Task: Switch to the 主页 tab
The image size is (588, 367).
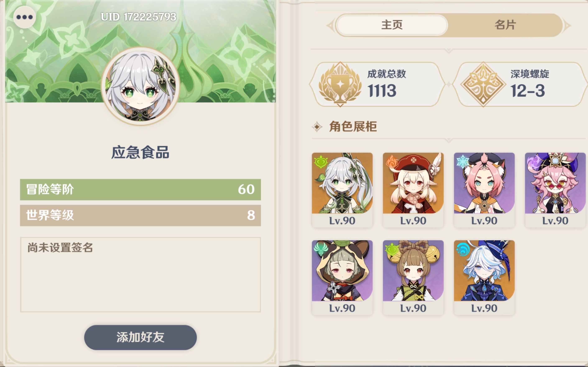Action: (x=392, y=25)
